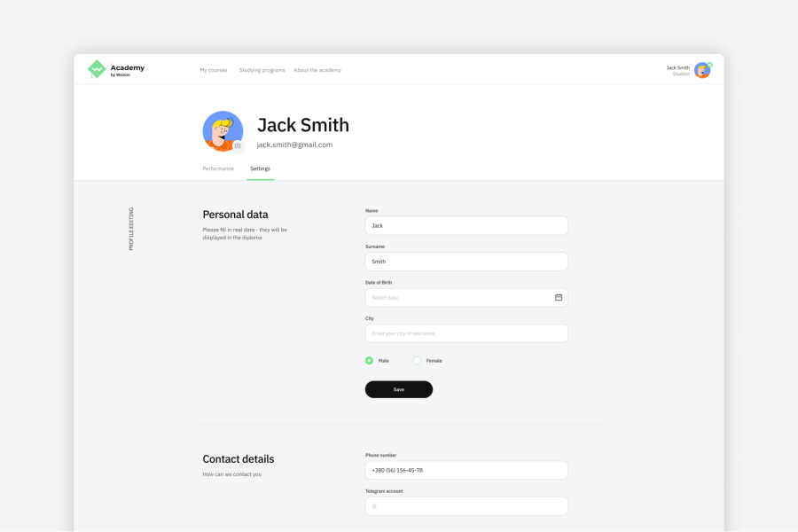This screenshot has width=798, height=532.
Task: Focus the Surname field containing Smith
Action: pyautogui.click(x=466, y=262)
